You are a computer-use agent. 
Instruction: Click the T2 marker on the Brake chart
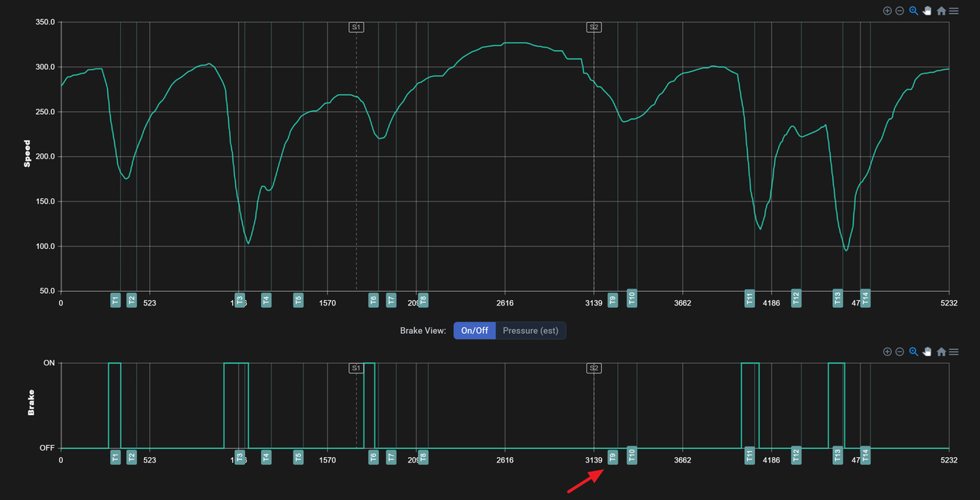tap(132, 457)
